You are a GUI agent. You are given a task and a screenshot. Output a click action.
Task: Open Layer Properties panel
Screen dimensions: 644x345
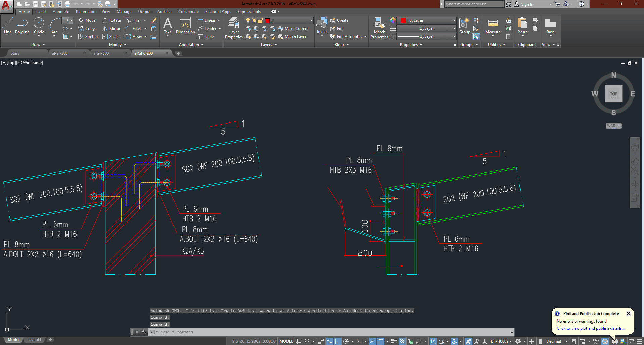234,28
